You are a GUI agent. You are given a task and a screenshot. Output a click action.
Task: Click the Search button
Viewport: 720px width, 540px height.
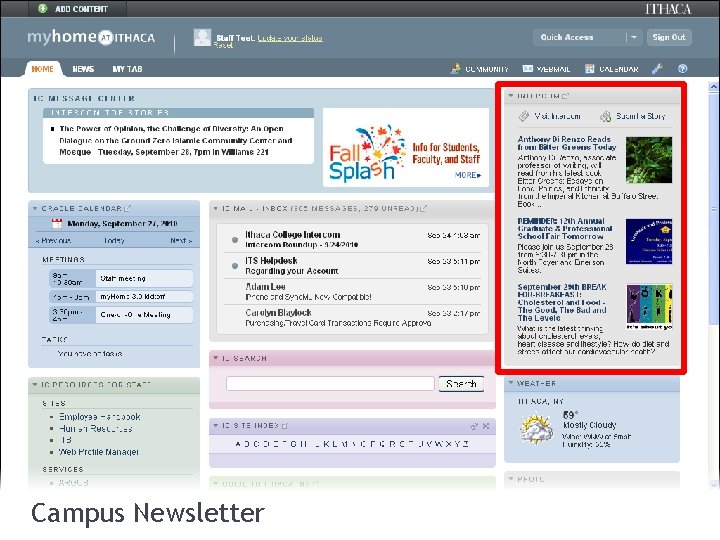pyautogui.click(x=461, y=383)
